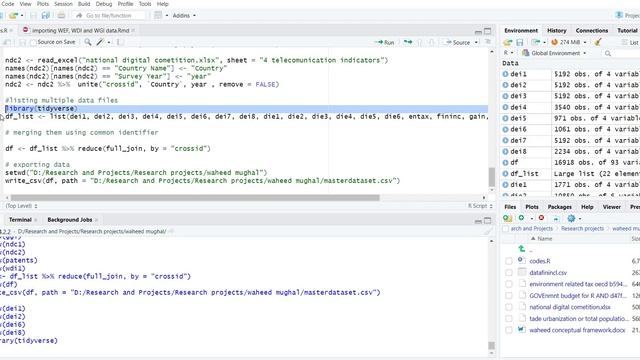
Task: Open the import dataset dropdown arrow
Action: pos(544,42)
